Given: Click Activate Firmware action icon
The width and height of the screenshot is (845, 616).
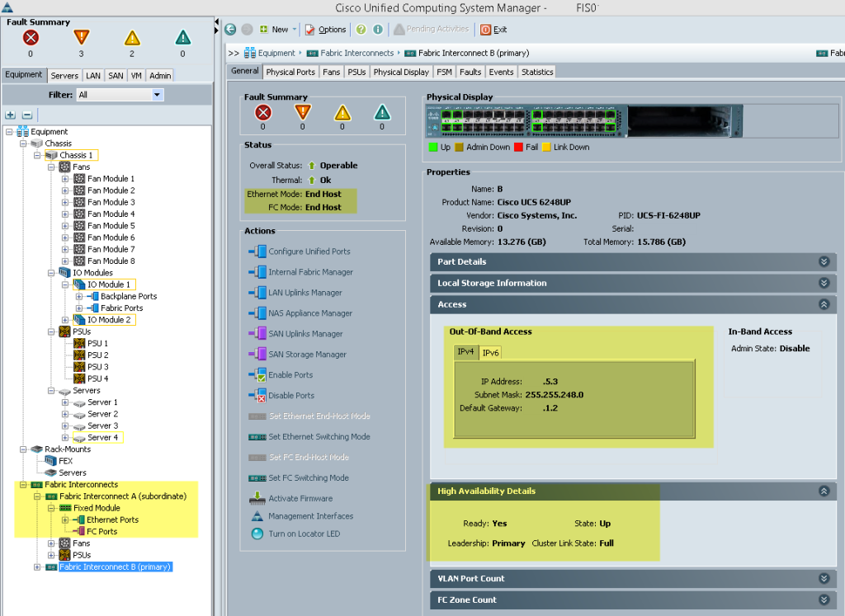Looking at the screenshot, I should 257,498.
